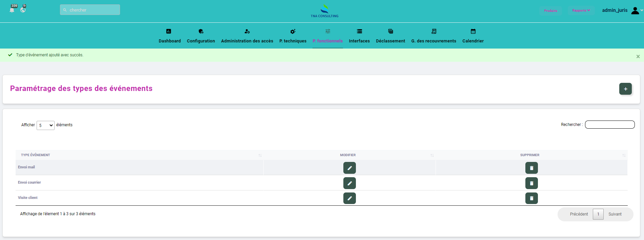644x240 pixels.
Task: Edit the Envoi courrier event type
Action: 349,183
